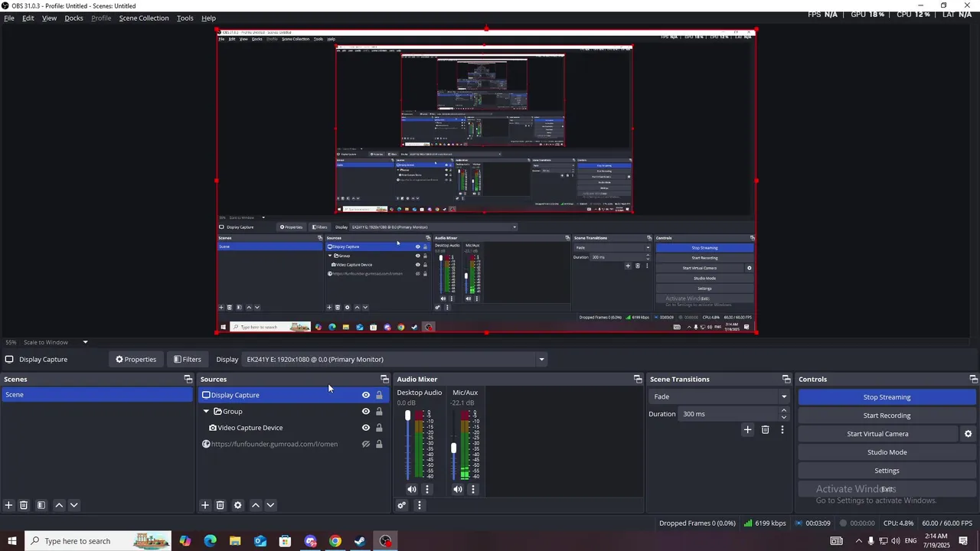Move source down arrow in Sources dock
This screenshot has width=980, height=551.
[x=269, y=505]
